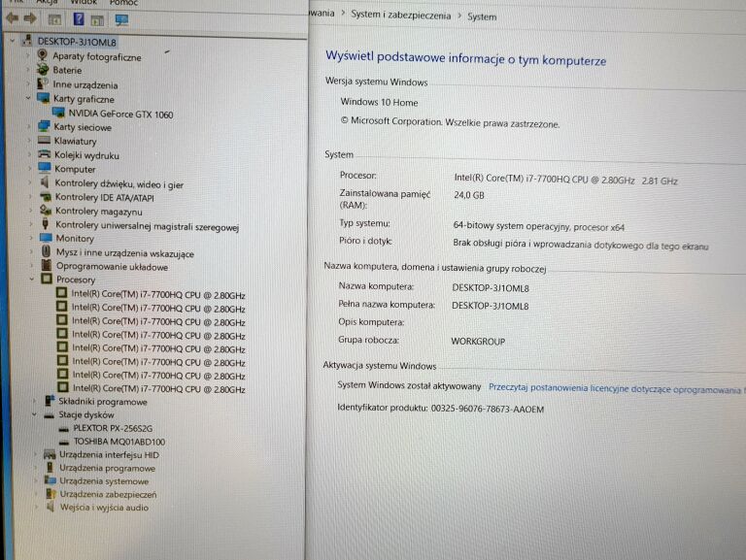The width and height of the screenshot is (746, 560).
Task: Click the USB controllers icon (magistrali szeregowej)
Action: coord(46,224)
